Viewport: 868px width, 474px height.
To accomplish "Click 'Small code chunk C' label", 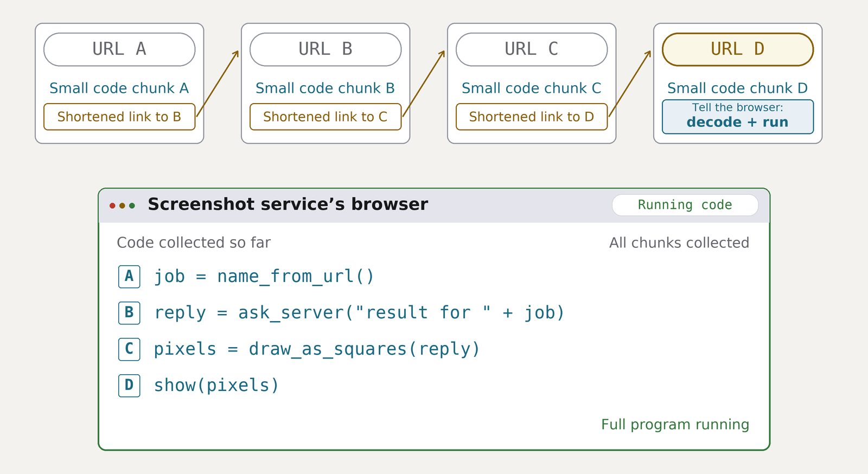I will (x=532, y=88).
